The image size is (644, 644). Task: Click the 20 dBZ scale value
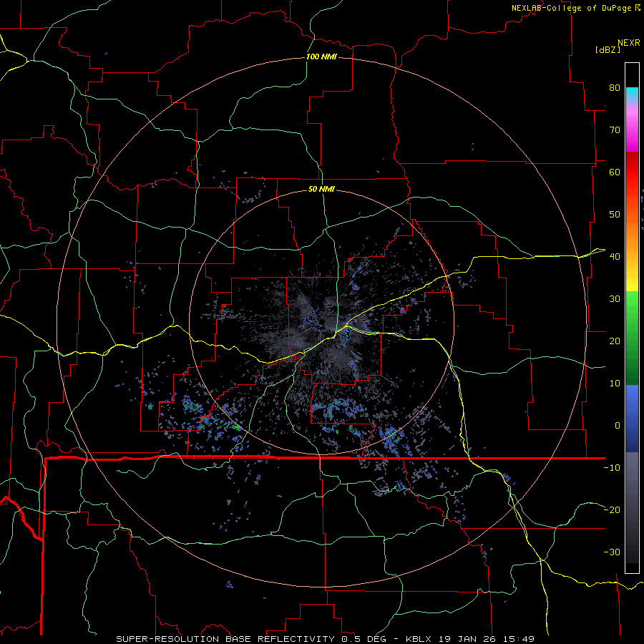[x=615, y=341]
